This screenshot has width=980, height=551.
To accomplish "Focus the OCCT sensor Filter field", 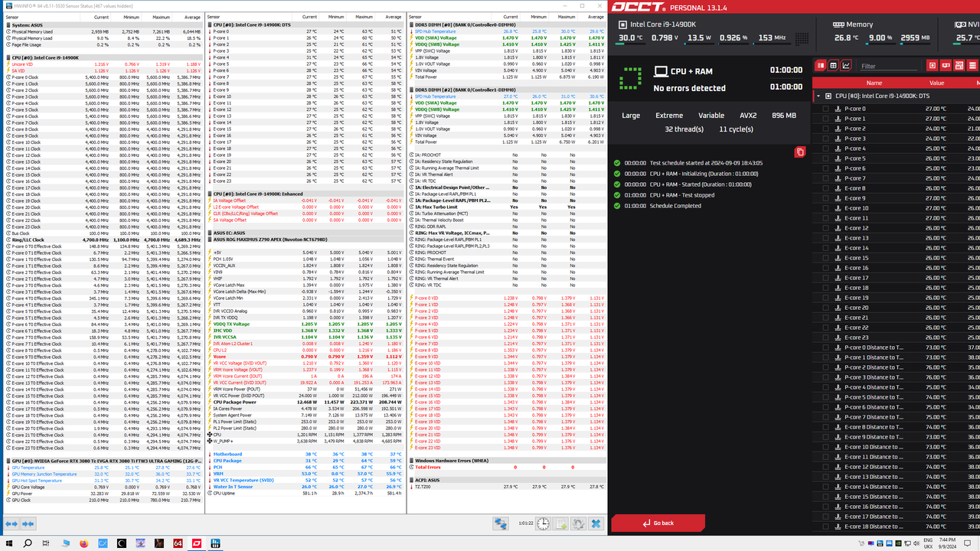I will pos(888,66).
